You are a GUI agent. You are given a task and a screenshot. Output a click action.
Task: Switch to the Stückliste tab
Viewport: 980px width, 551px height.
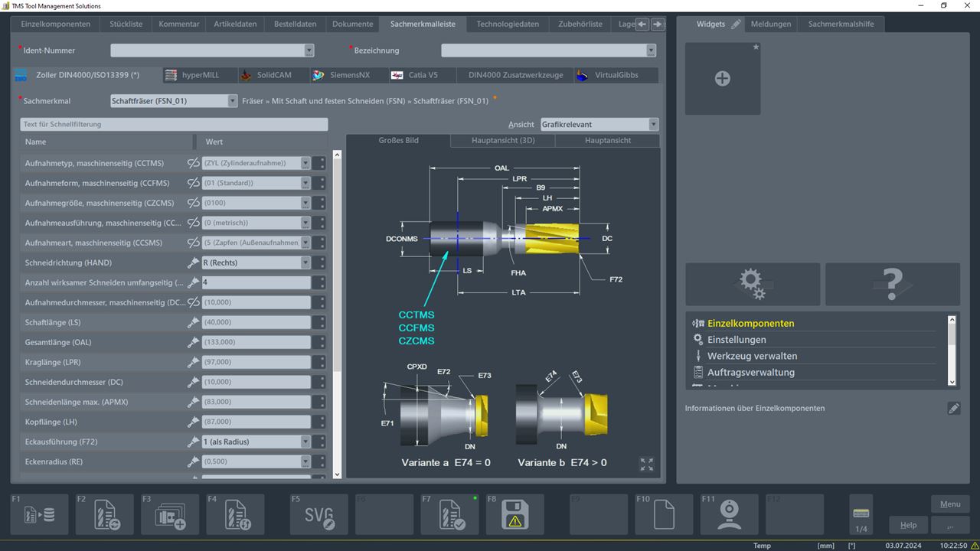(x=125, y=24)
